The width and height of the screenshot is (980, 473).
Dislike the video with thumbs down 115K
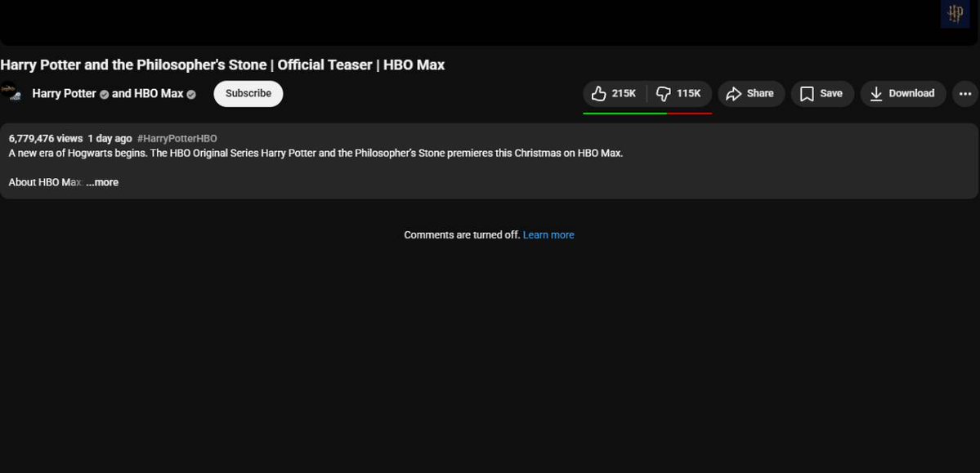coord(679,94)
